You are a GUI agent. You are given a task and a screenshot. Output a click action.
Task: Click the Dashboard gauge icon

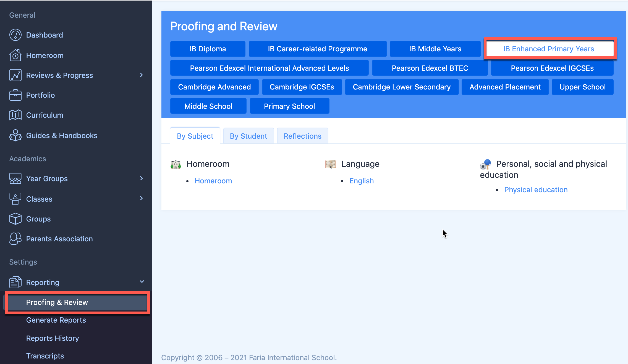15,35
